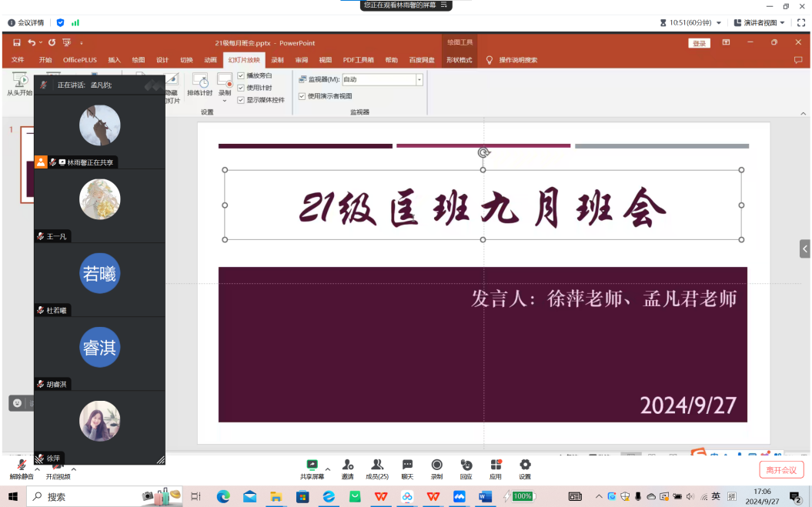Click the Leave Meeting (离开会议) button
The image size is (812, 507).
pyautogui.click(x=780, y=470)
